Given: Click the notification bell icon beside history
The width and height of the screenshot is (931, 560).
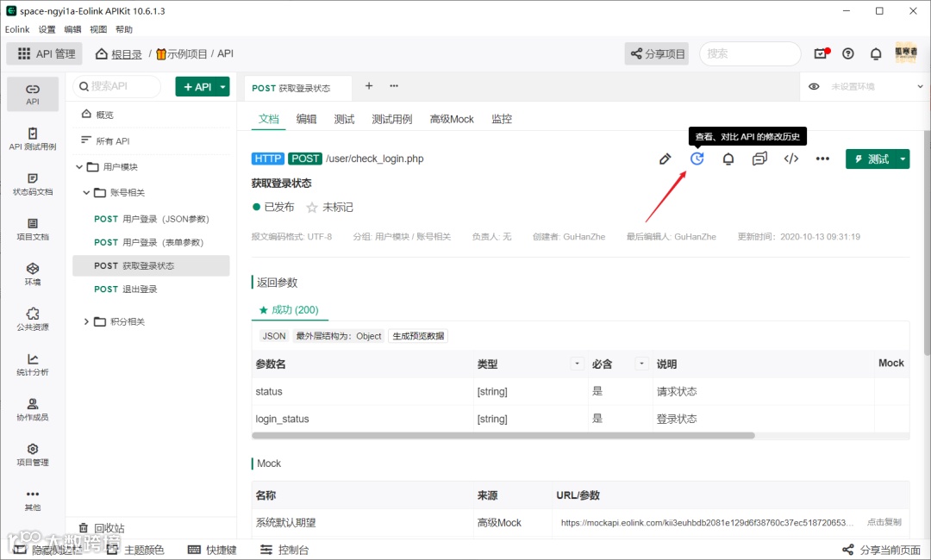Looking at the screenshot, I should [728, 159].
